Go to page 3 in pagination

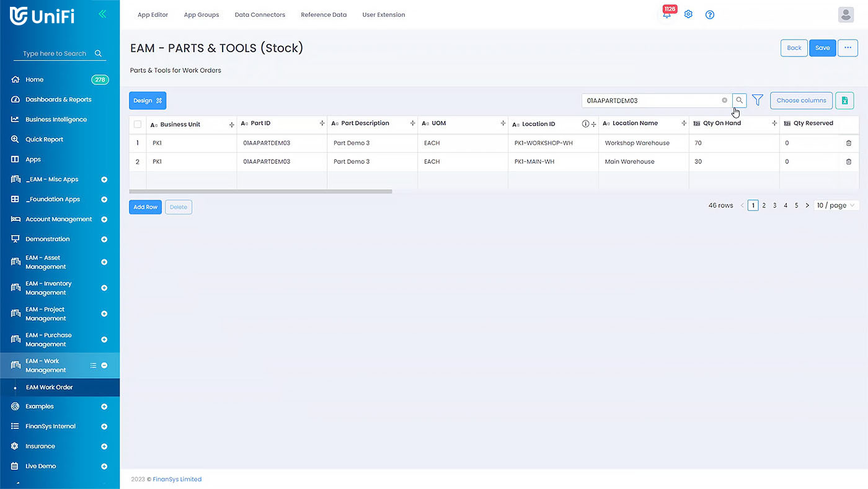coord(774,205)
